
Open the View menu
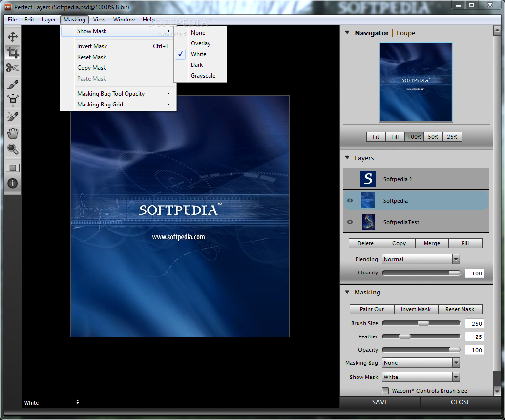pyautogui.click(x=99, y=20)
